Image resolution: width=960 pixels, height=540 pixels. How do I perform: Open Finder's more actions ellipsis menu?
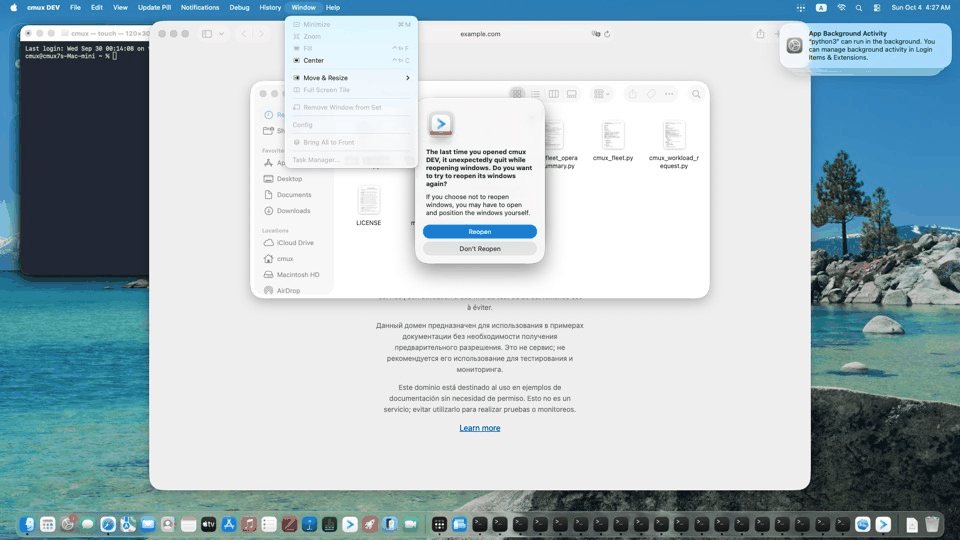click(669, 94)
